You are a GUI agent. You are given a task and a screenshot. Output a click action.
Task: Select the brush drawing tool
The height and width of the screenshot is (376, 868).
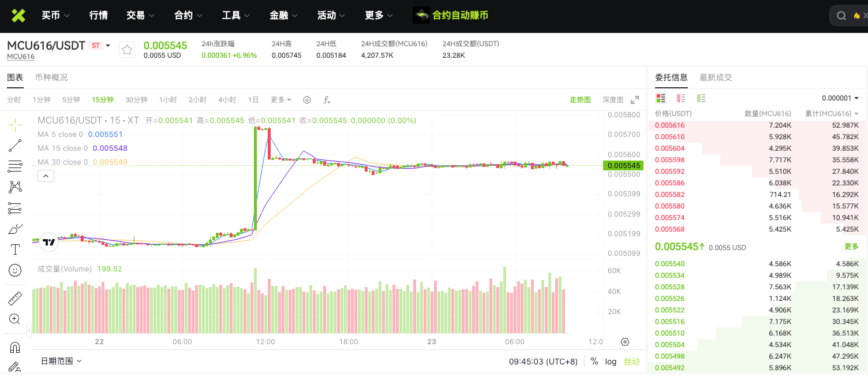click(14, 228)
